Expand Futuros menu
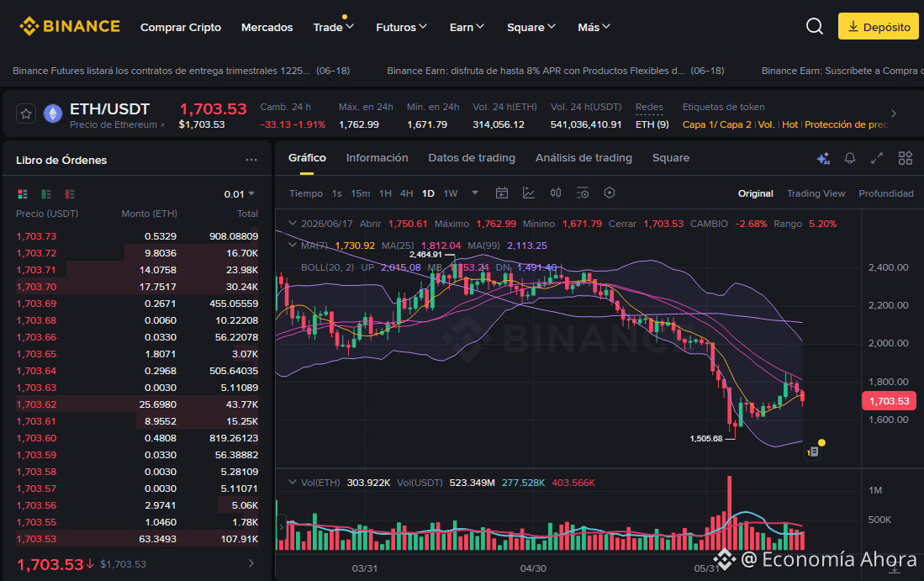 [401, 27]
